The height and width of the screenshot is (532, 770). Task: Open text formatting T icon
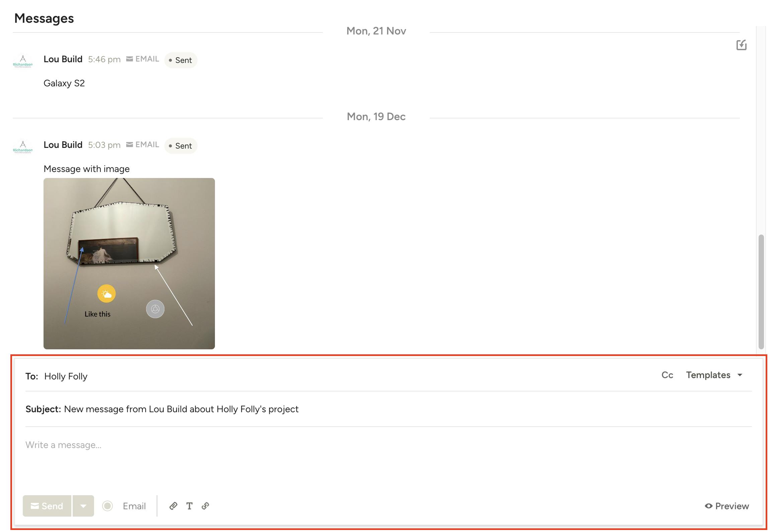point(189,506)
